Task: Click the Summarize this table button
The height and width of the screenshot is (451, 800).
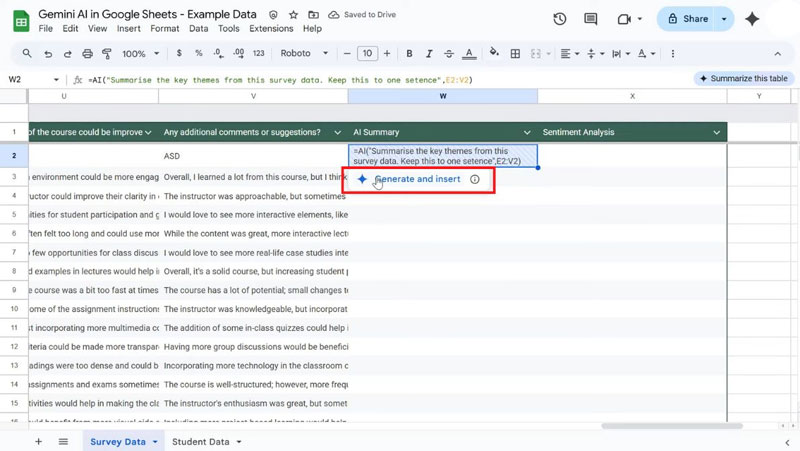Action: coord(743,78)
